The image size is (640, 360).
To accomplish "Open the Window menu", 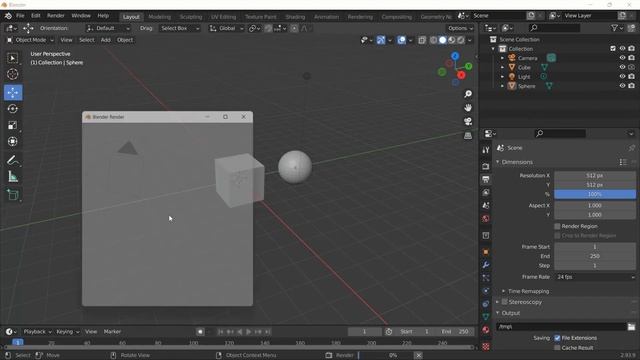I will (81, 16).
